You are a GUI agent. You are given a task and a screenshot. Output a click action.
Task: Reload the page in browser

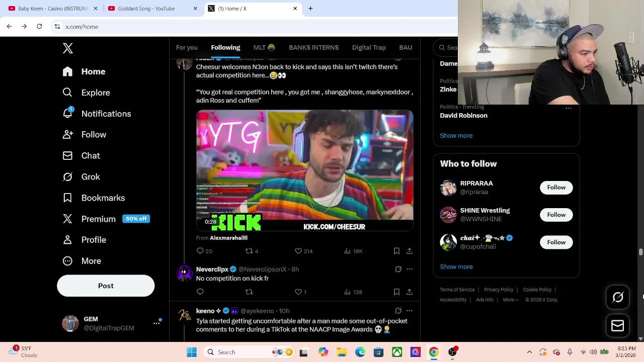pyautogui.click(x=39, y=26)
